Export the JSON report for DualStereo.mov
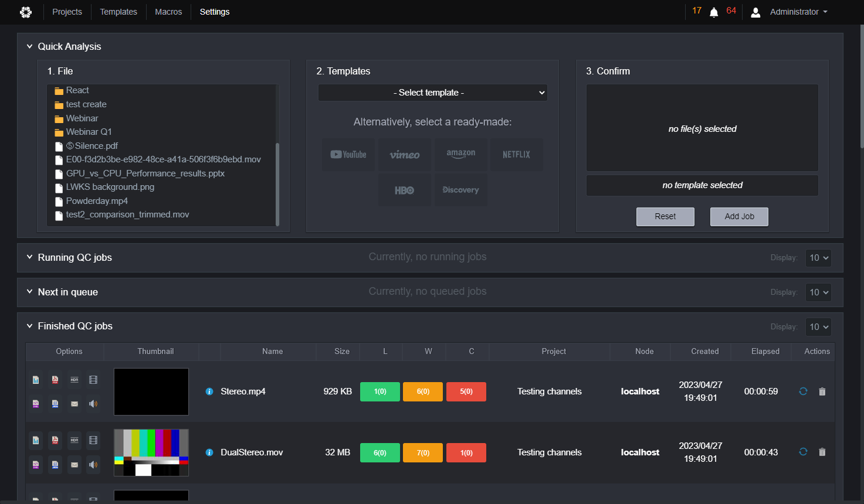Viewport: 864px width, 504px height. [55, 465]
